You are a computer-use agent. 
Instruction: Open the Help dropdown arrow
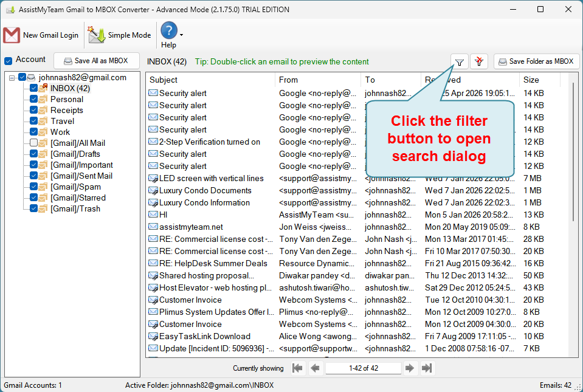(x=181, y=35)
